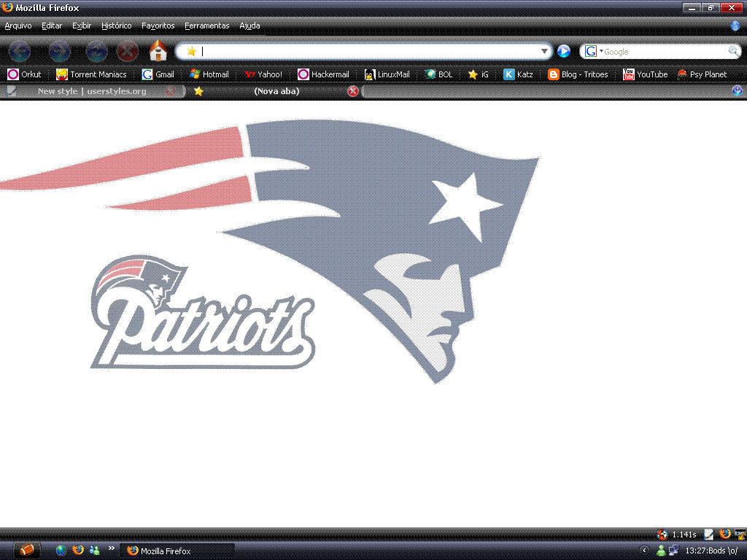The width and height of the screenshot is (747, 560).
Task: Click the search magnifier icon
Action: tap(734, 51)
